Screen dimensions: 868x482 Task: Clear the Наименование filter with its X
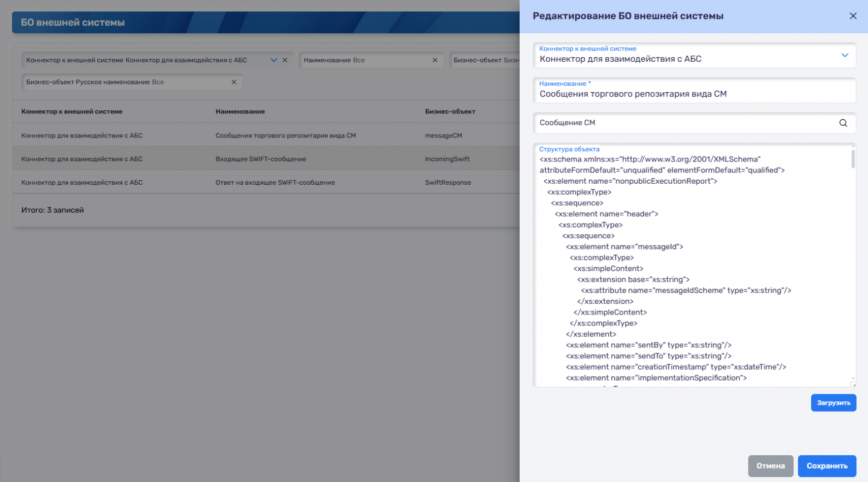coord(435,60)
